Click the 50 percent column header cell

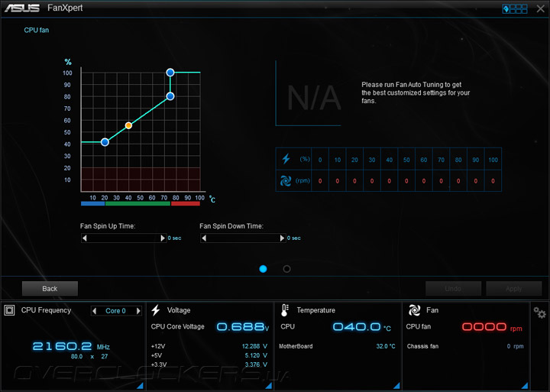(x=406, y=160)
